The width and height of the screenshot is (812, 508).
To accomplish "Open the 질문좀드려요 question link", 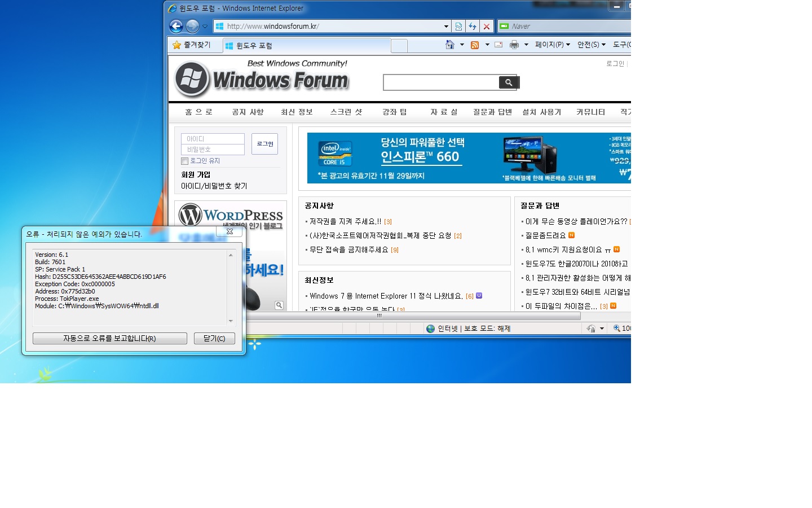I will [x=545, y=235].
